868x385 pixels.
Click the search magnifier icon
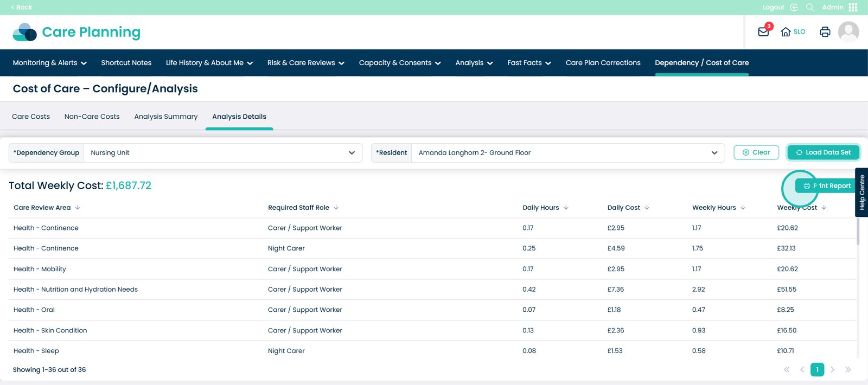click(x=810, y=7)
